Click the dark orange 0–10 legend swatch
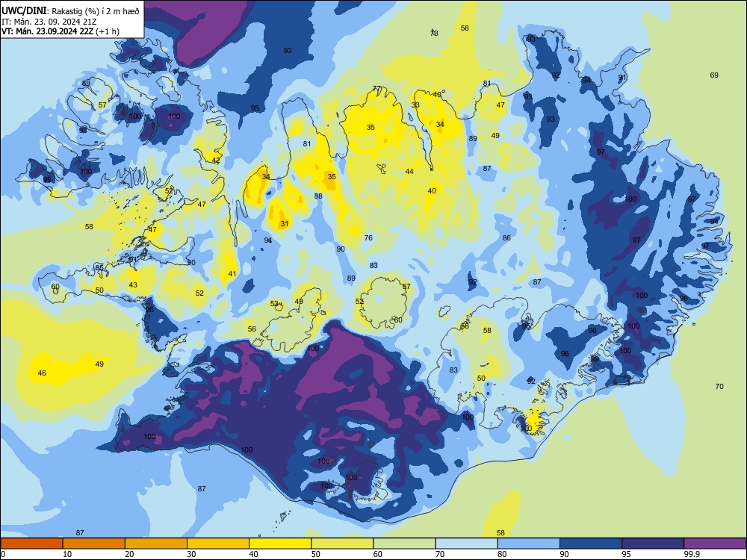The height and width of the screenshot is (560, 747). (x=32, y=544)
